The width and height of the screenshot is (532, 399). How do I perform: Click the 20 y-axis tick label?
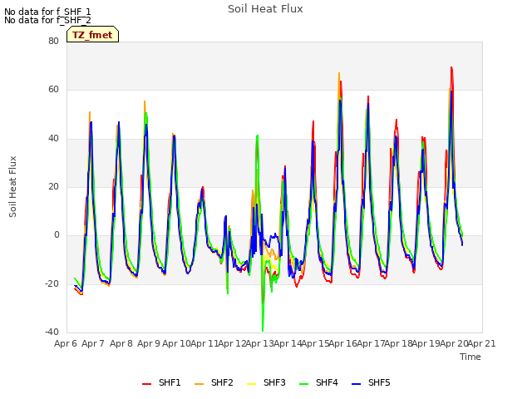click(x=53, y=186)
